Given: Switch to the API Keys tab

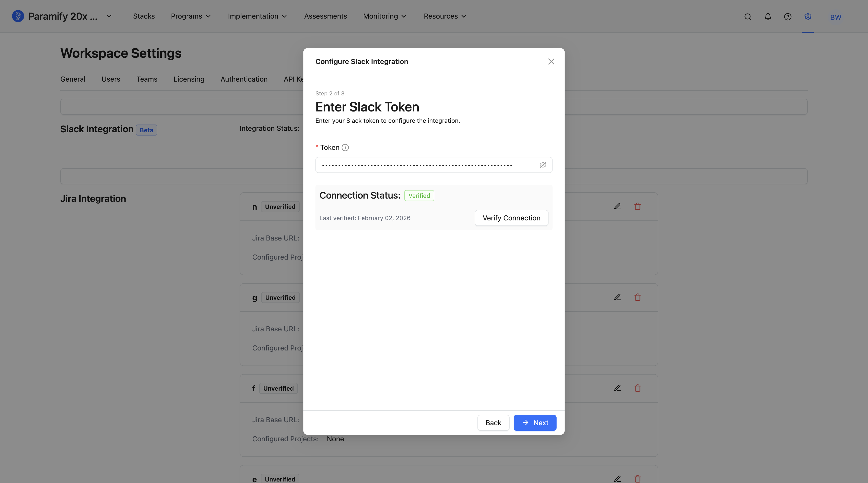Looking at the screenshot, I should point(294,79).
